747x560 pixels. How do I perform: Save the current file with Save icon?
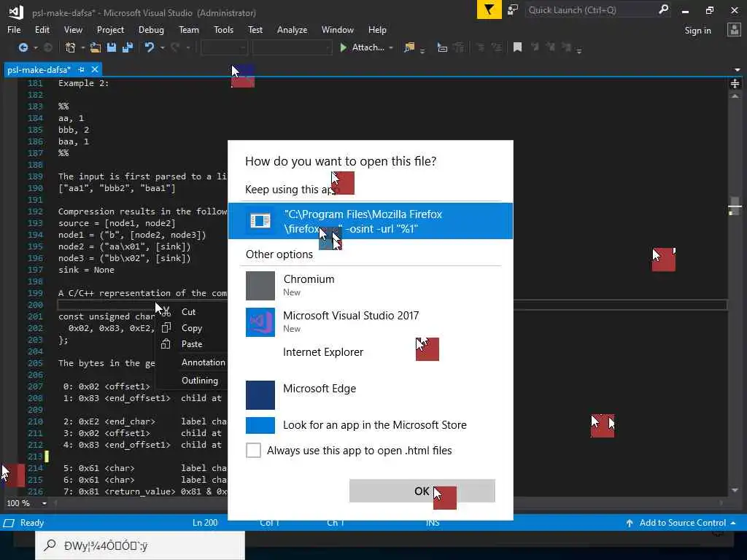112,47
